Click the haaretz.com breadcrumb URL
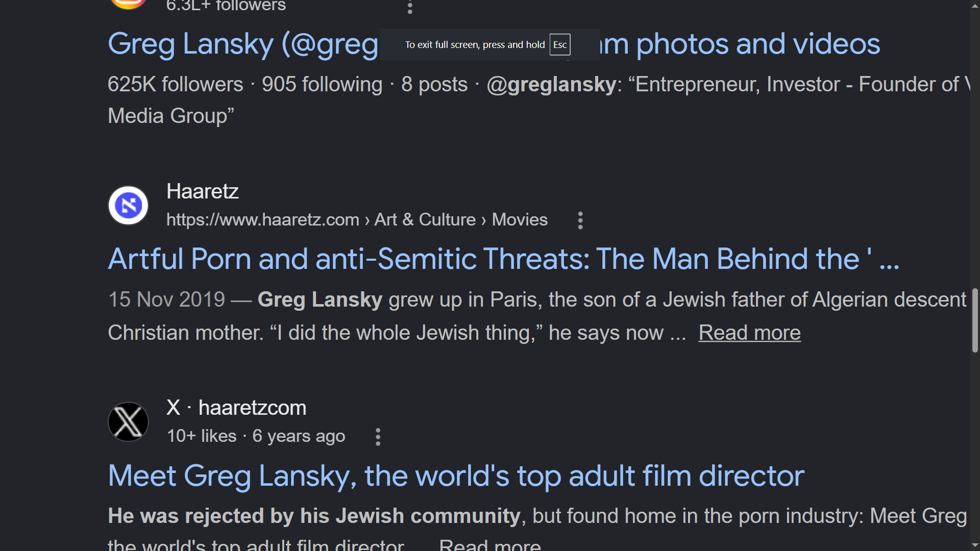This screenshot has width=980, height=551. (357, 219)
